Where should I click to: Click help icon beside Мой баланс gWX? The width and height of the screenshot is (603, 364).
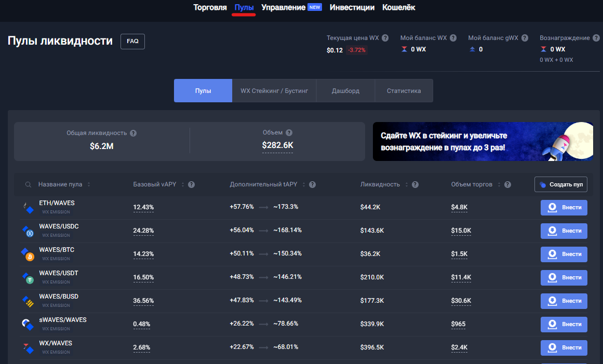(525, 38)
